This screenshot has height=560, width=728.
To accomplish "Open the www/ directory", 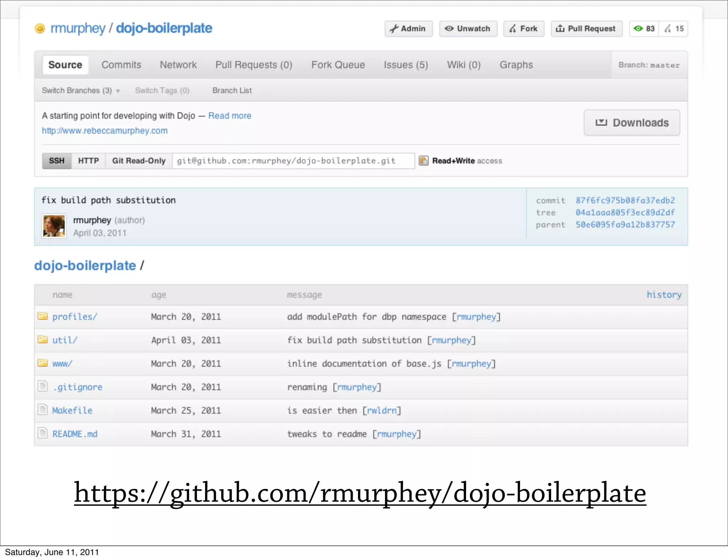I will point(62,364).
